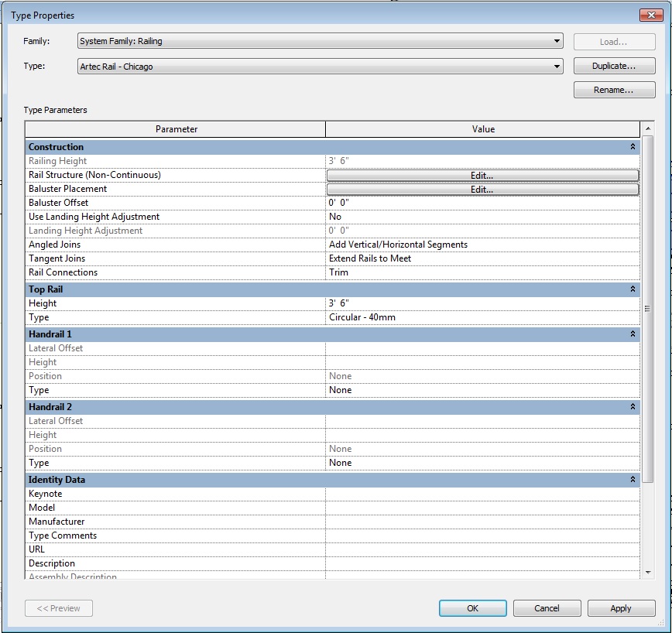Open the Baluster Placement Edit dialog
Screen dimensions: 672x633
coord(482,190)
